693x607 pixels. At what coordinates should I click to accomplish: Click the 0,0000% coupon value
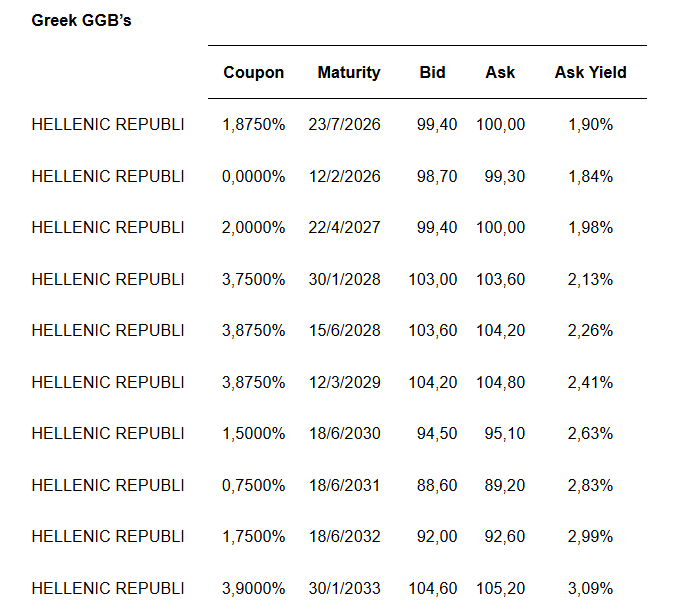[253, 176]
